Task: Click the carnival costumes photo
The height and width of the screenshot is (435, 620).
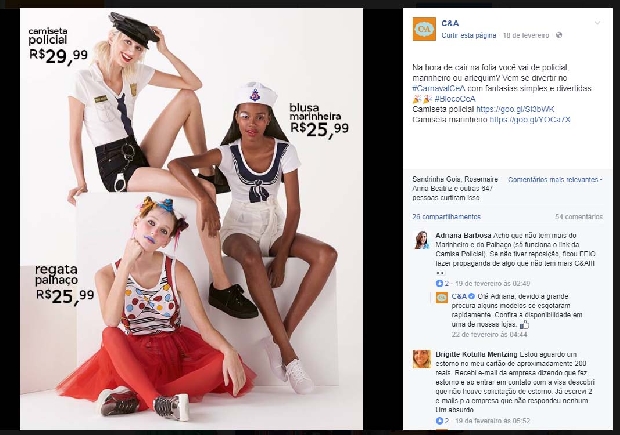Action: pyautogui.click(x=191, y=219)
